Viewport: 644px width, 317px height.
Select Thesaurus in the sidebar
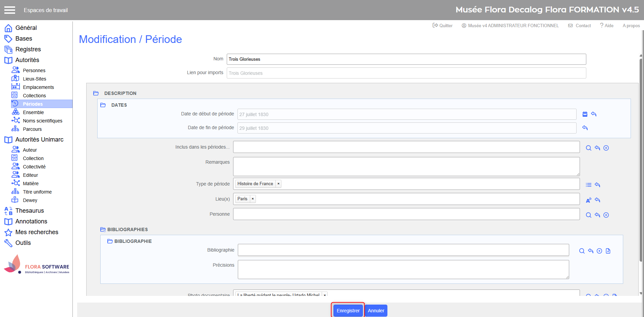click(30, 211)
